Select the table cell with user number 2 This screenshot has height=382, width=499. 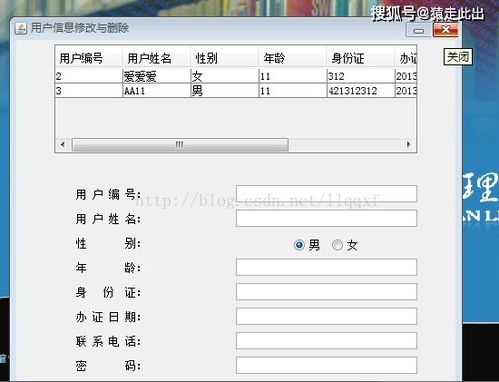[x=89, y=76]
